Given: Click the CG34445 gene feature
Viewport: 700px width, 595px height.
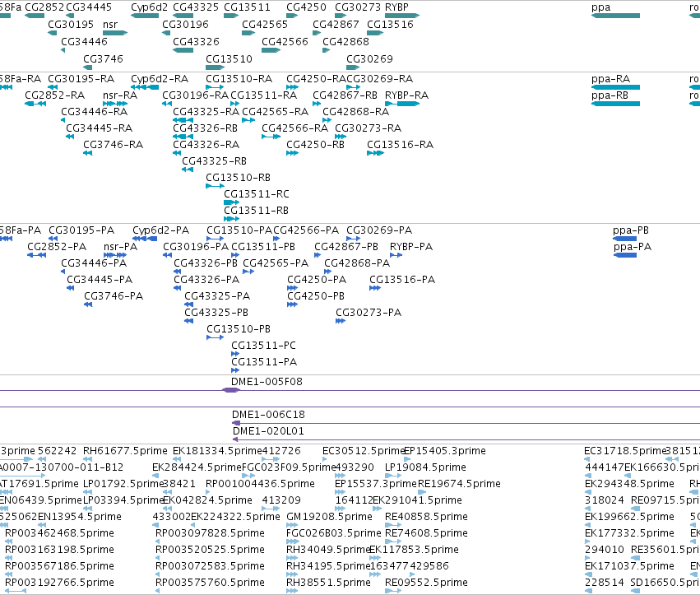Looking at the screenshot, I should click(70, 16).
